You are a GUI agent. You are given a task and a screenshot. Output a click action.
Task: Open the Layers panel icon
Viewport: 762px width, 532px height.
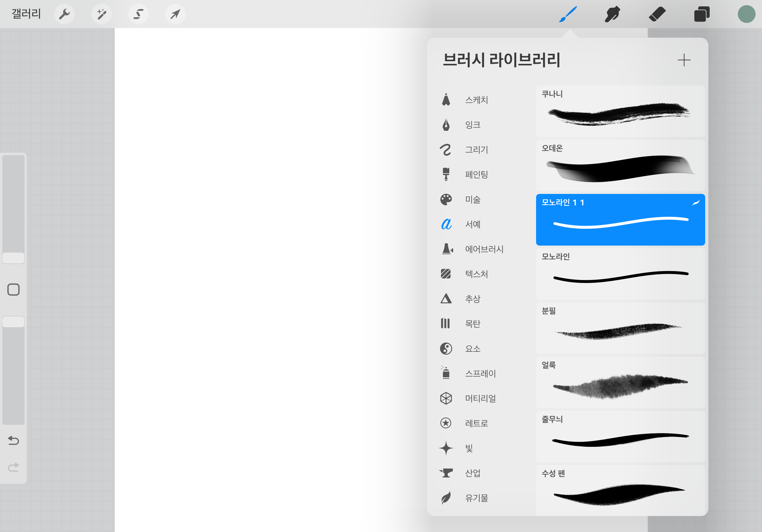click(702, 14)
